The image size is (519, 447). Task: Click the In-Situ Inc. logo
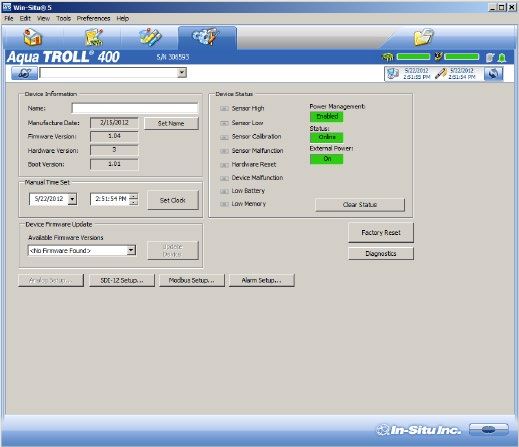[x=419, y=430]
